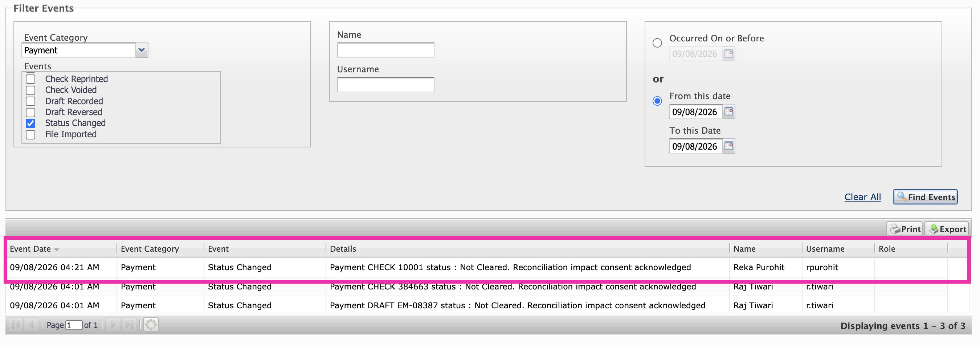
Task: Open calendar picker for From this date
Action: click(x=728, y=111)
